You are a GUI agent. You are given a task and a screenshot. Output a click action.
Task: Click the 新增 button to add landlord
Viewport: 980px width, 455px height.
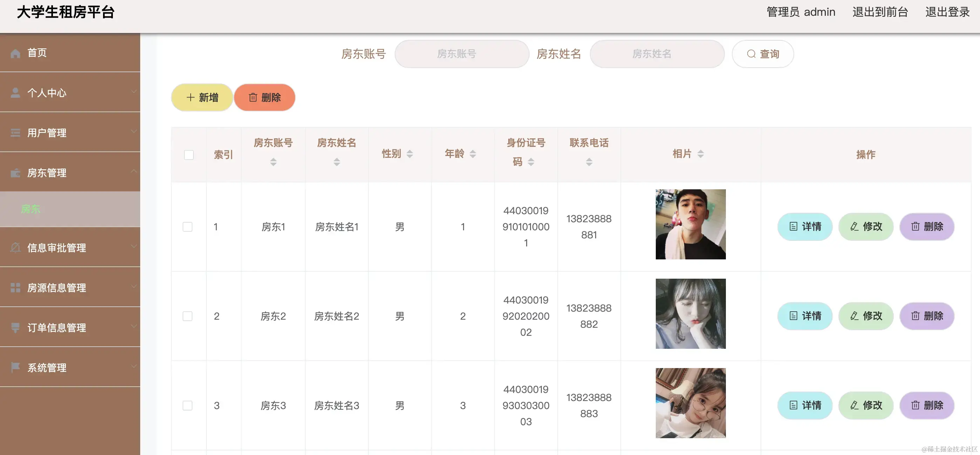click(x=202, y=97)
